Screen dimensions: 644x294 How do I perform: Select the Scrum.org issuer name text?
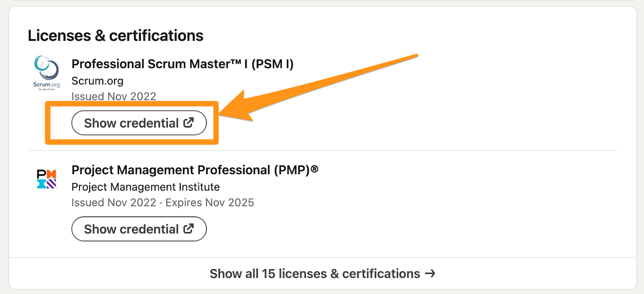click(x=97, y=81)
